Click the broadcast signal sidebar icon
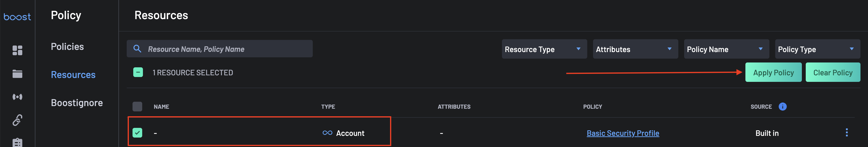Viewport: 868px width, 147px height. (17, 97)
